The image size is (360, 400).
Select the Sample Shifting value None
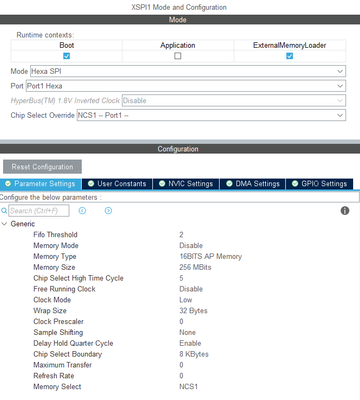pyautogui.click(x=187, y=332)
